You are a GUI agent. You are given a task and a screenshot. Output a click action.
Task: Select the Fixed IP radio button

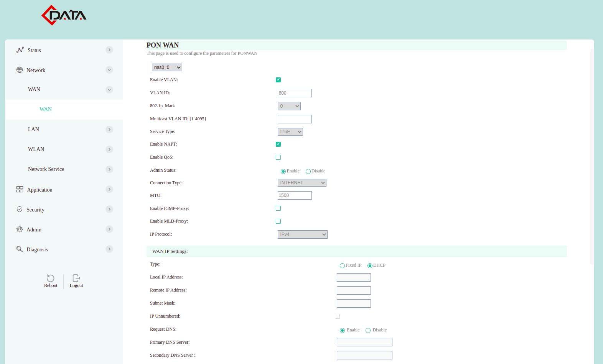pyautogui.click(x=342, y=266)
